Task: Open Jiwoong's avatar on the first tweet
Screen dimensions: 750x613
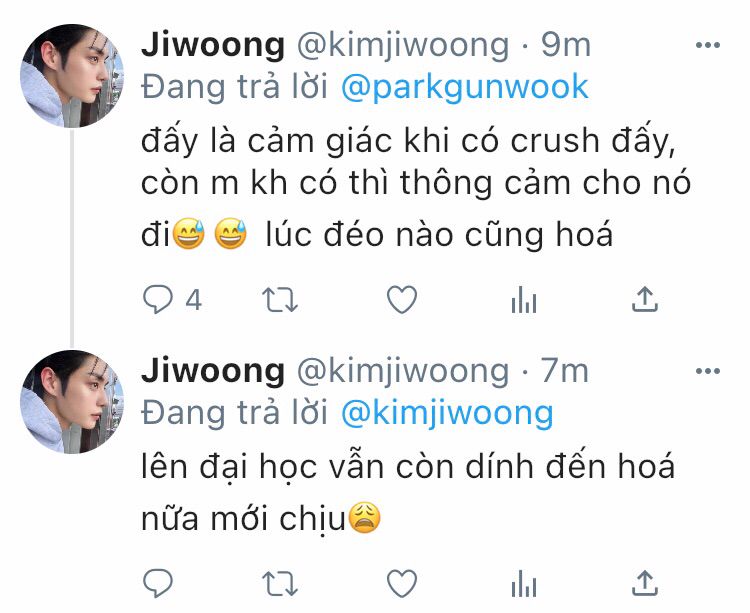Action: (x=72, y=76)
